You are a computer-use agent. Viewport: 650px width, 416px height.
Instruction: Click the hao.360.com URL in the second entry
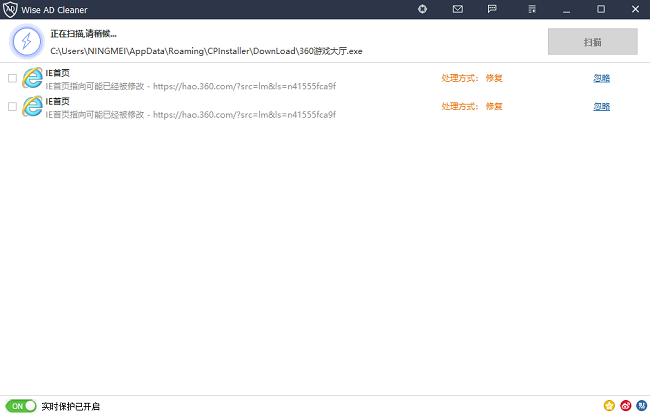(x=245, y=115)
